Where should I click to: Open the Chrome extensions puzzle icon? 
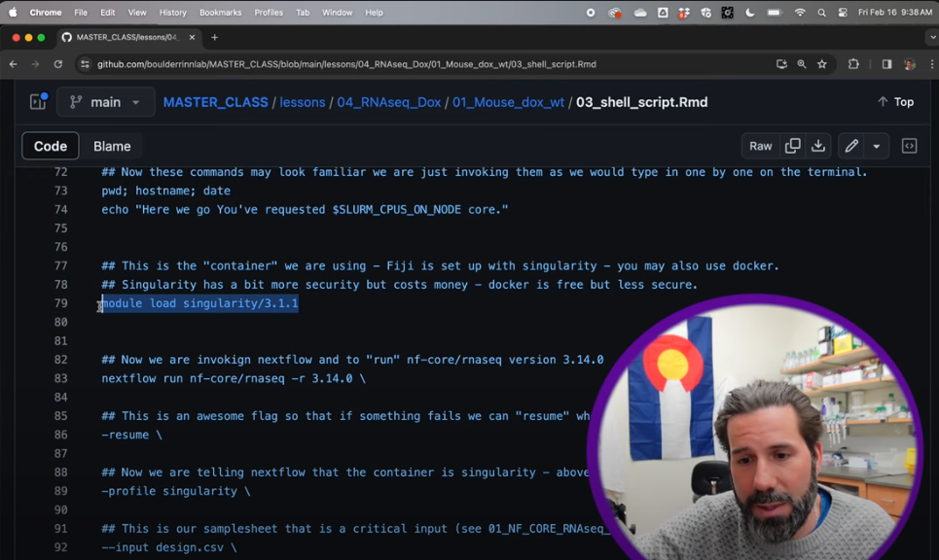pos(853,64)
